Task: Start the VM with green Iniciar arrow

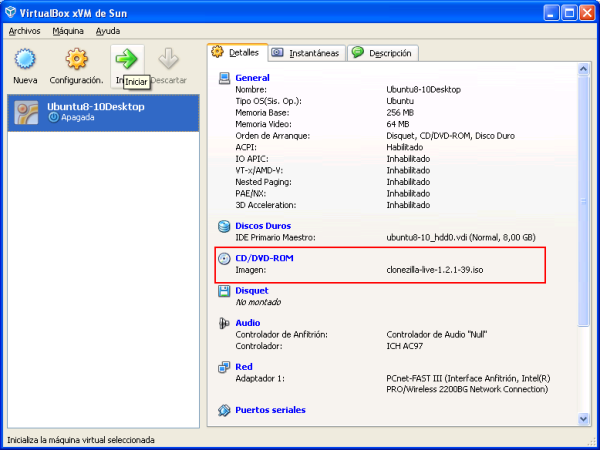Action: [126, 60]
